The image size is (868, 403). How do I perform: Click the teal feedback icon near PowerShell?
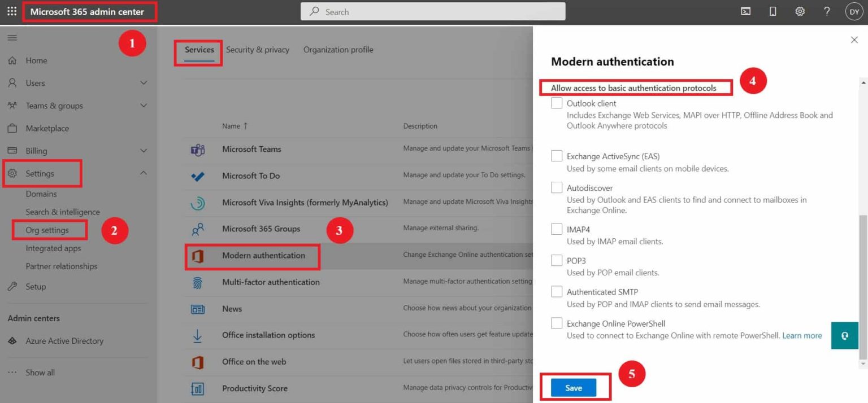pyautogui.click(x=844, y=335)
